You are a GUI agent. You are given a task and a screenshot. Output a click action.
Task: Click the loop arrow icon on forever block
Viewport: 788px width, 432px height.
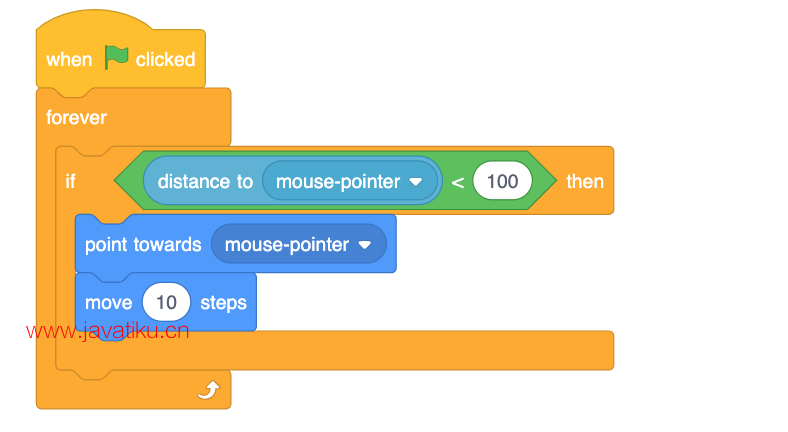click(x=209, y=390)
